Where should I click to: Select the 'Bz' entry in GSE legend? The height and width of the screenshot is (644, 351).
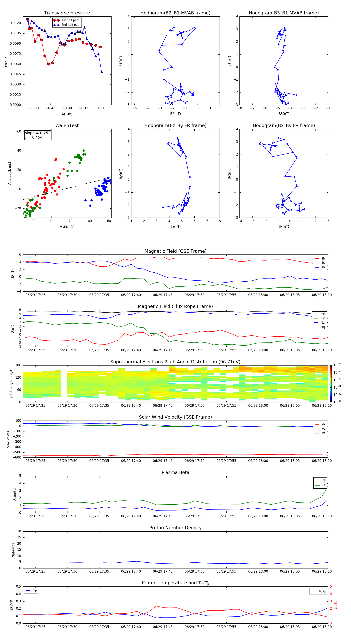click(x=320, y=267)
